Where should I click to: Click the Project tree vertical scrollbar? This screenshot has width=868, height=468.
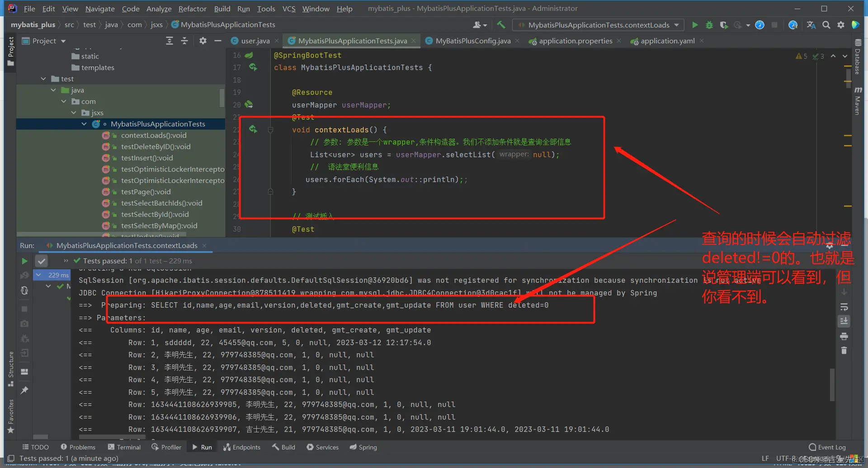coord(222,98)
